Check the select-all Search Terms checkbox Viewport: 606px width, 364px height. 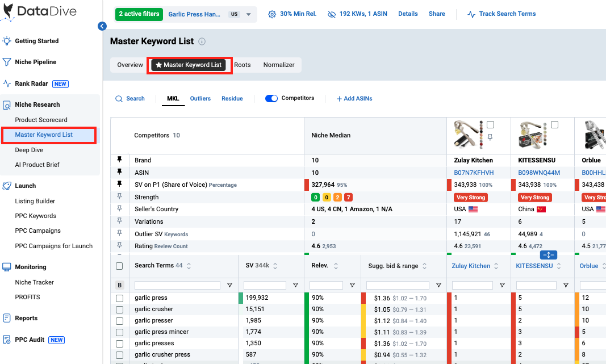119,266
